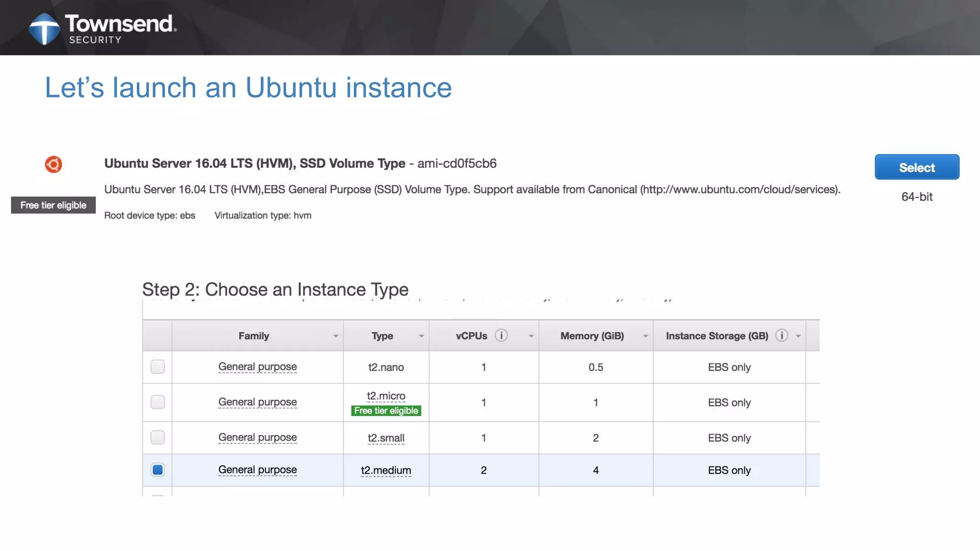Click the vCPUs column header text
This screenshot has width=980, height=551.
pyautogui.click(x=471, y=336)
